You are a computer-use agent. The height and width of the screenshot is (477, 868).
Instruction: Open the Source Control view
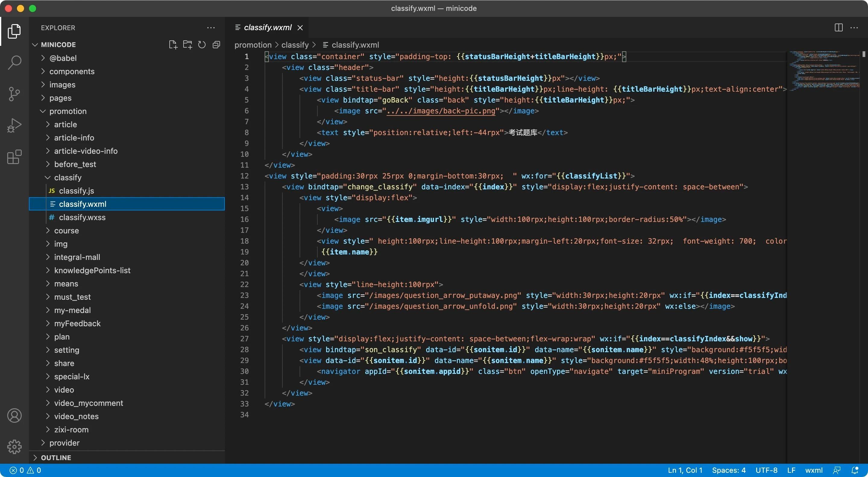tap(14, 94)
